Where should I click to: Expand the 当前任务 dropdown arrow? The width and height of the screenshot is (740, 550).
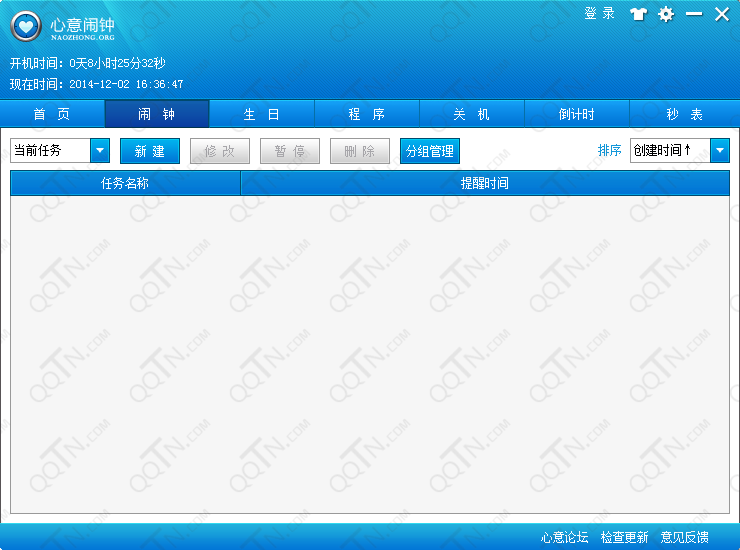click(x=100, y=151)
